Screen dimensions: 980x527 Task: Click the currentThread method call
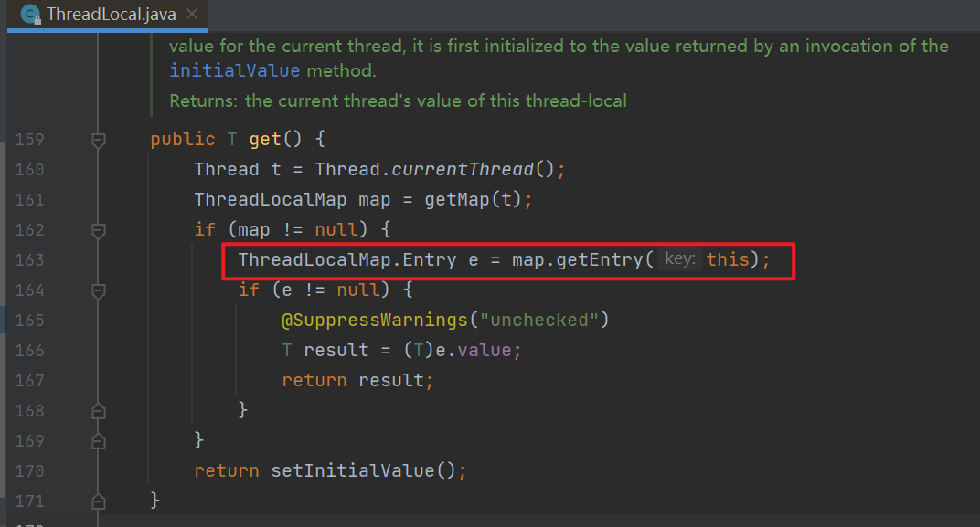coord(461,170)
